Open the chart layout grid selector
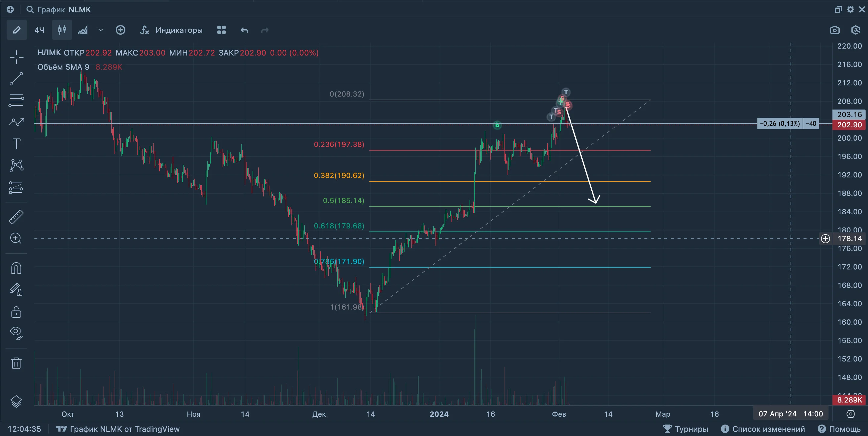The image size is (868, 436). pyautogui.click(x=222, y=30)
